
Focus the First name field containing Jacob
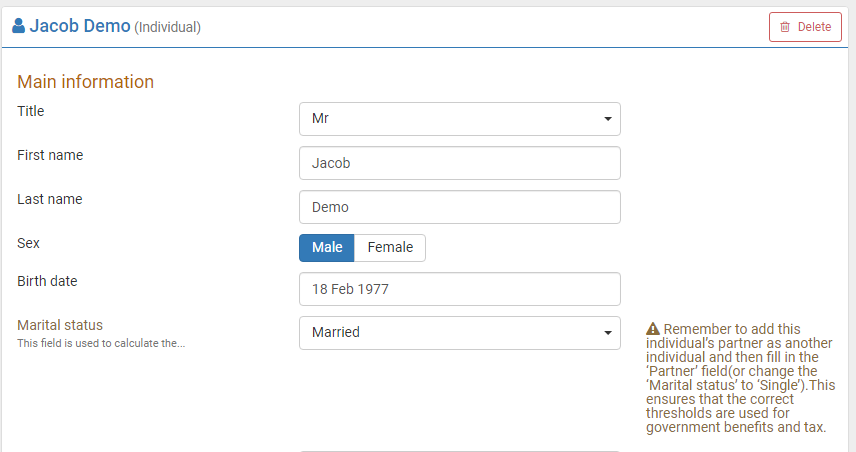459,163
